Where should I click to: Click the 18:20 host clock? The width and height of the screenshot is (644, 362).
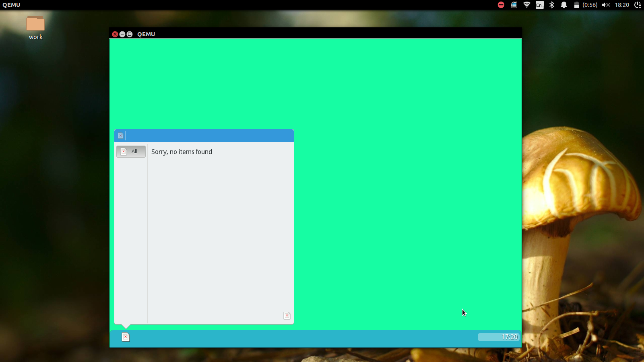[622, 5]
